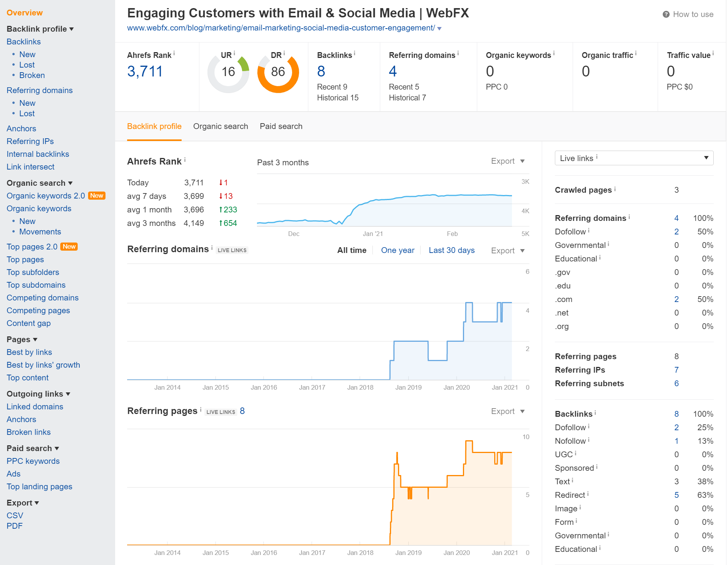This screenshot has width=728, height=565.
Task: Collapse the Outgoing links sidebar section
Action: click(x=39, y=394)
